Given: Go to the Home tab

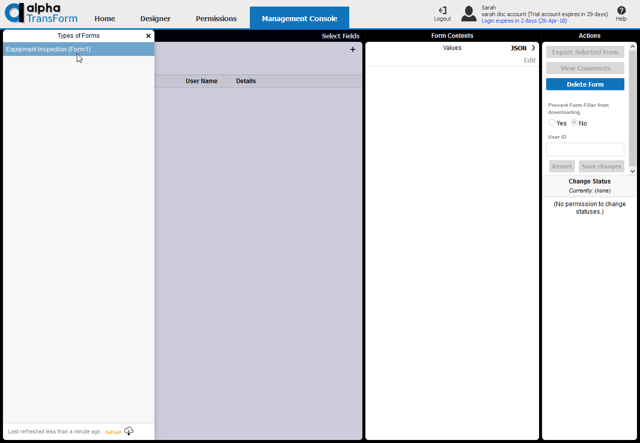Looking at the screenshot, I should pyautogui.click(x=104, y=18).
